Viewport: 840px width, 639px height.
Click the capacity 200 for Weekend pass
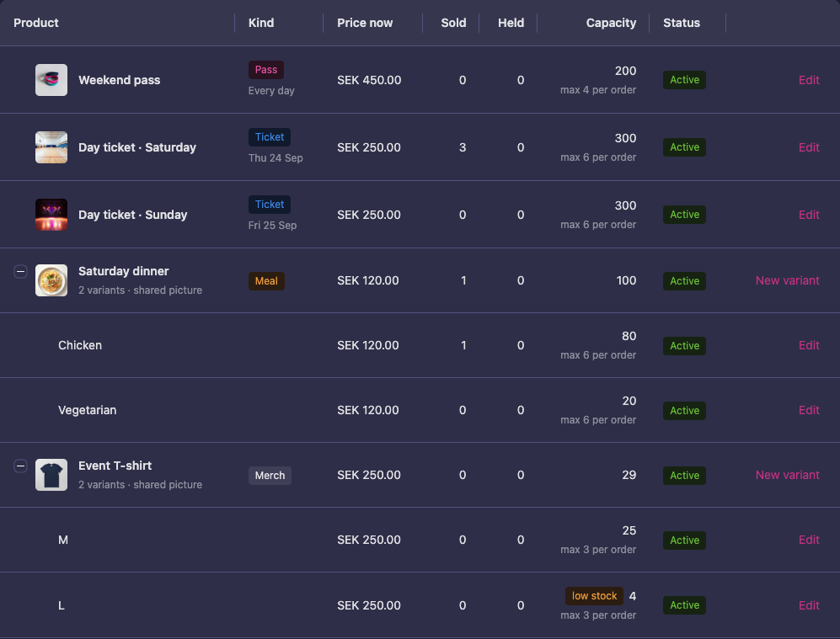[626, 71]
